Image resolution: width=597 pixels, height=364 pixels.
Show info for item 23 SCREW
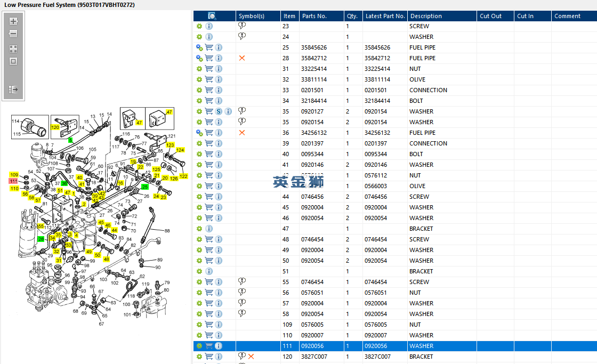coord(209,26)
